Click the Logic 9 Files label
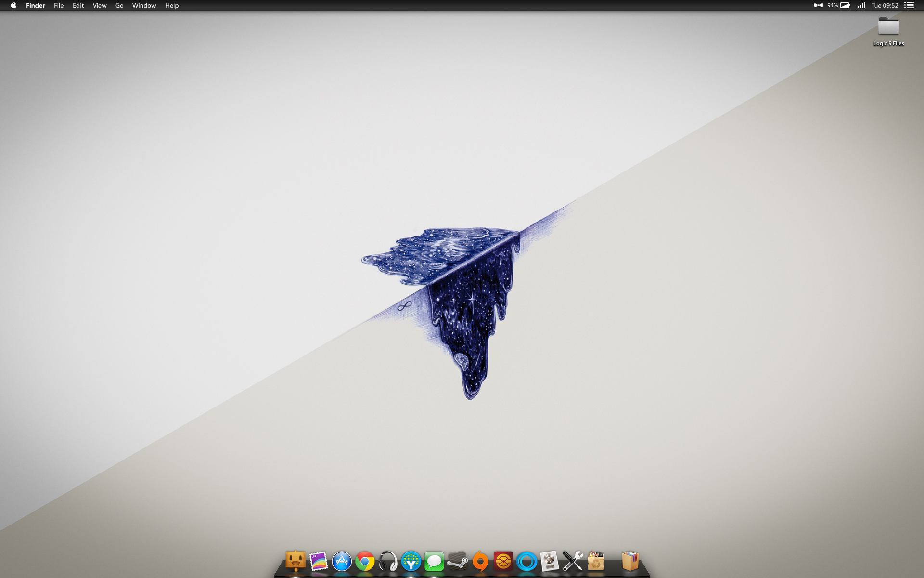 (x=888, y=43)
